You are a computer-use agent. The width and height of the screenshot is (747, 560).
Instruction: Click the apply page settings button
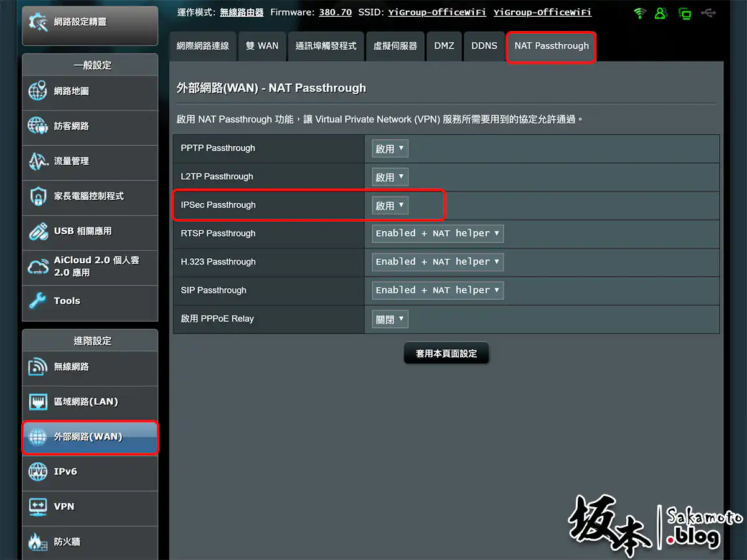pyautogui.click(x=446, y=353)
